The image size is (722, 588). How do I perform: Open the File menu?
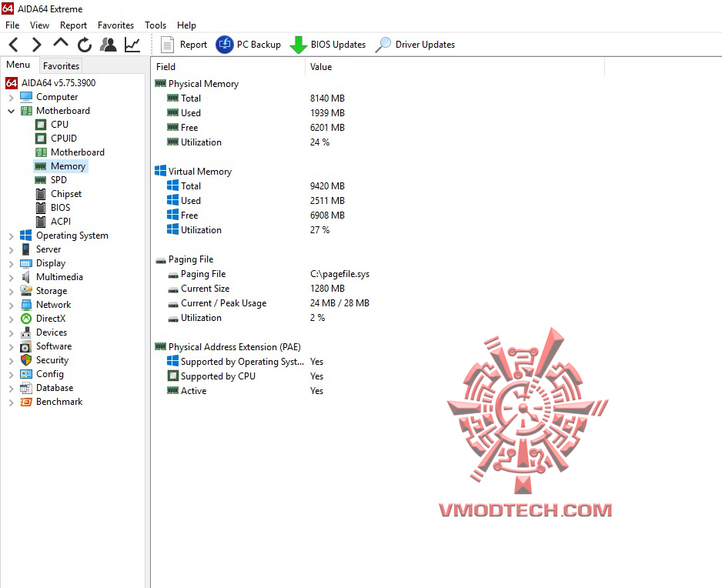point(12,25)
